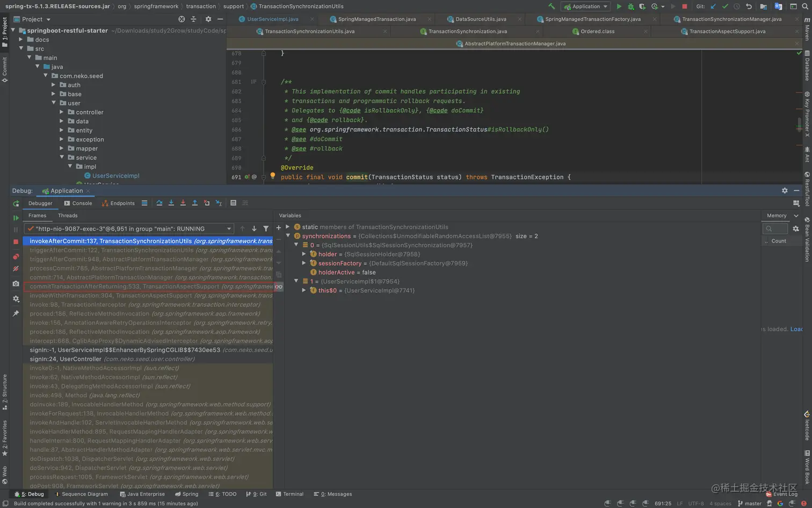
Task: Click the Git rollback arrow icon
Action: (x=749, y=6)
